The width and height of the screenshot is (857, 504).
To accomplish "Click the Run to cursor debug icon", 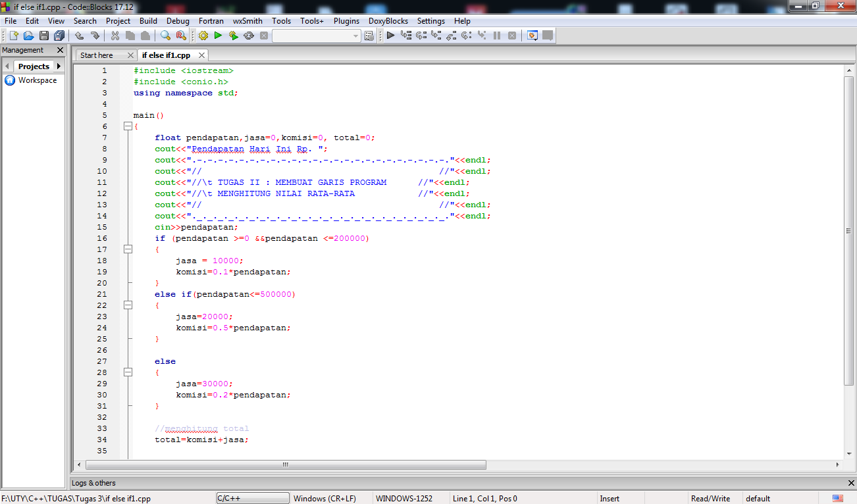I will coord(406,36).
